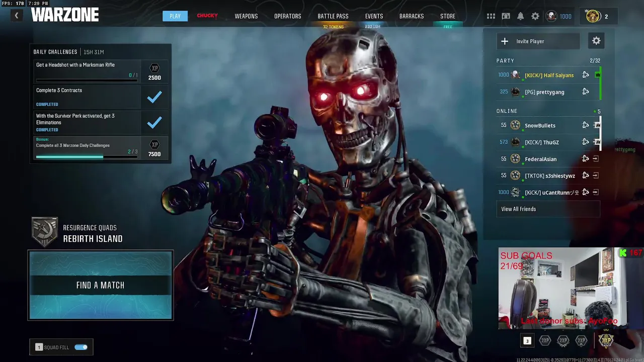Click the gold XP boost icon
644x362 pixels.
pos(606,340)
